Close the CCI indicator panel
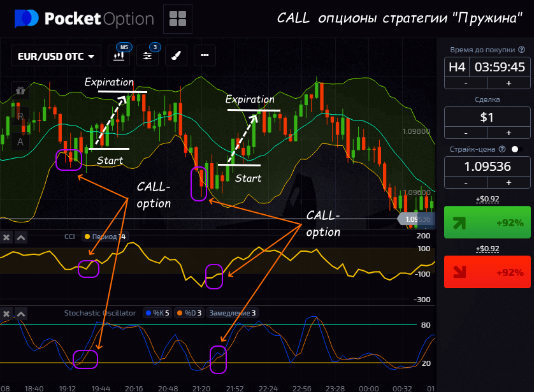 point(6,238)
